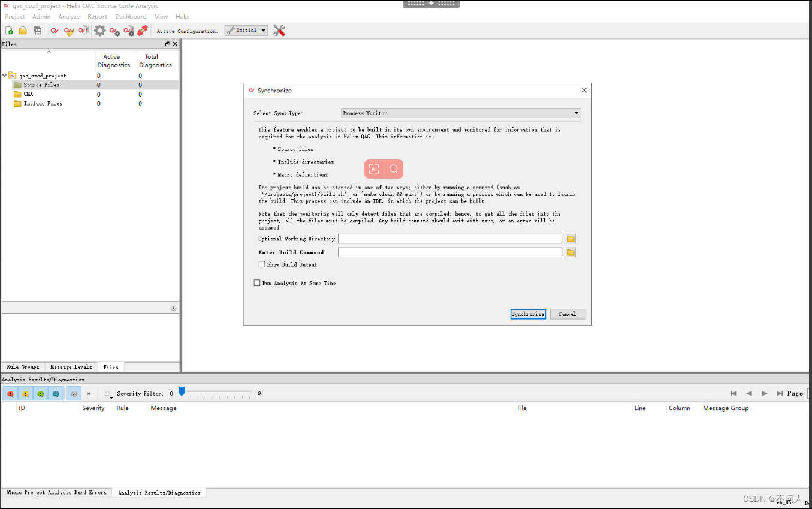Image resolution: width=812 pixels, height=509 pixels.
Task: Enable Show Build Output checkbox
Action: click(x=262, y=264)
